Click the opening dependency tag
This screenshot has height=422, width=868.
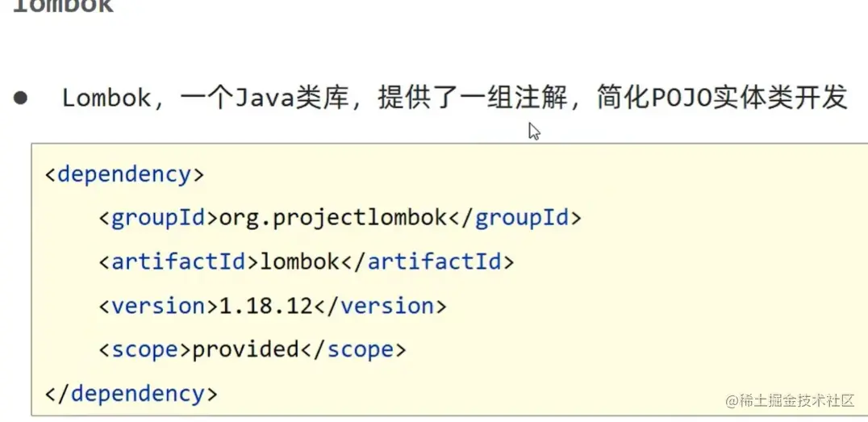click(125, 174)
